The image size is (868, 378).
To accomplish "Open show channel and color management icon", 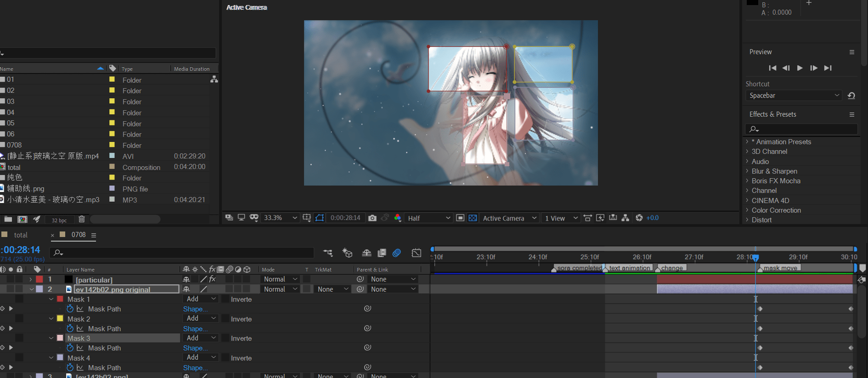I will tap(398, 218).
